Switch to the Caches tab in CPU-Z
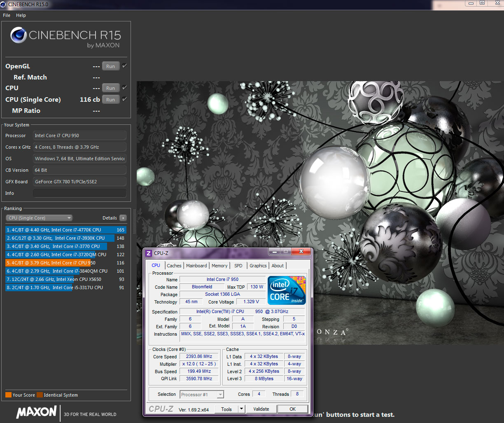 [174, 266]
